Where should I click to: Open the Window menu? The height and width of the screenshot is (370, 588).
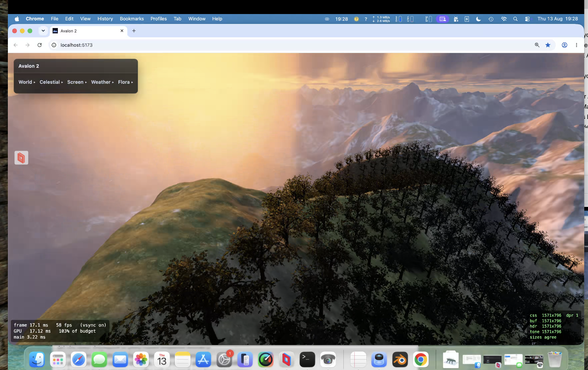coord(197,19)
